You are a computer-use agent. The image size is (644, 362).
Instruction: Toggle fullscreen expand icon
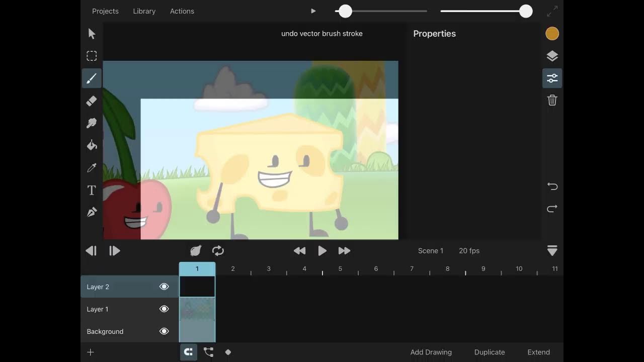552,11
